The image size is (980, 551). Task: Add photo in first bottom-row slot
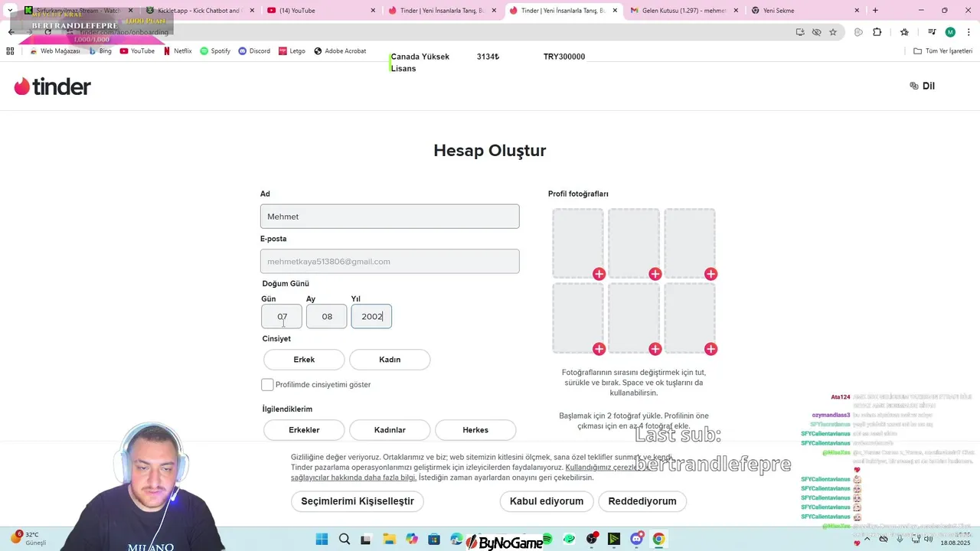[x=599, y=349]
